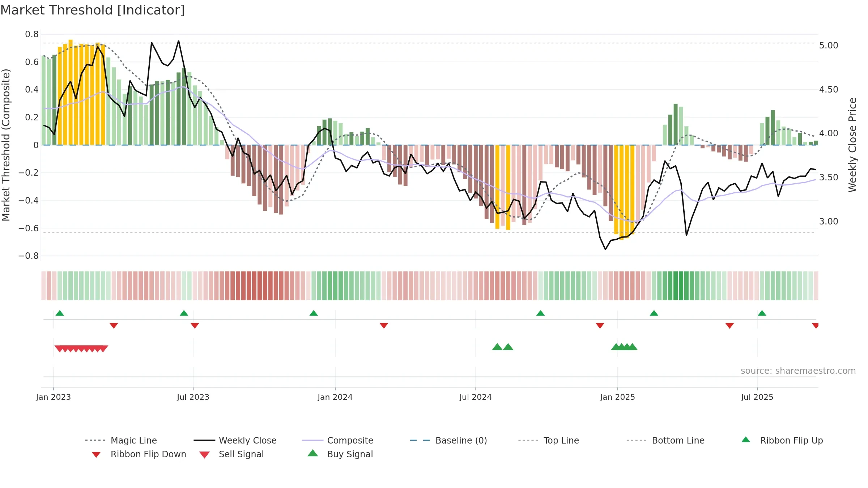The height and width of the screenshot is (488, 868).
Task: Toggle the Composite legend entry
Action: click(337, 440)
